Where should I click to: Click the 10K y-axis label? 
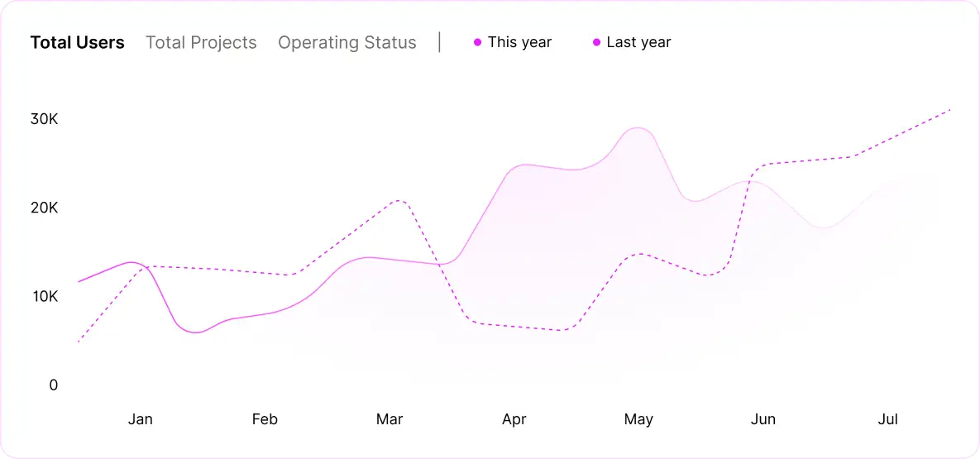click(x=44, y=296)
